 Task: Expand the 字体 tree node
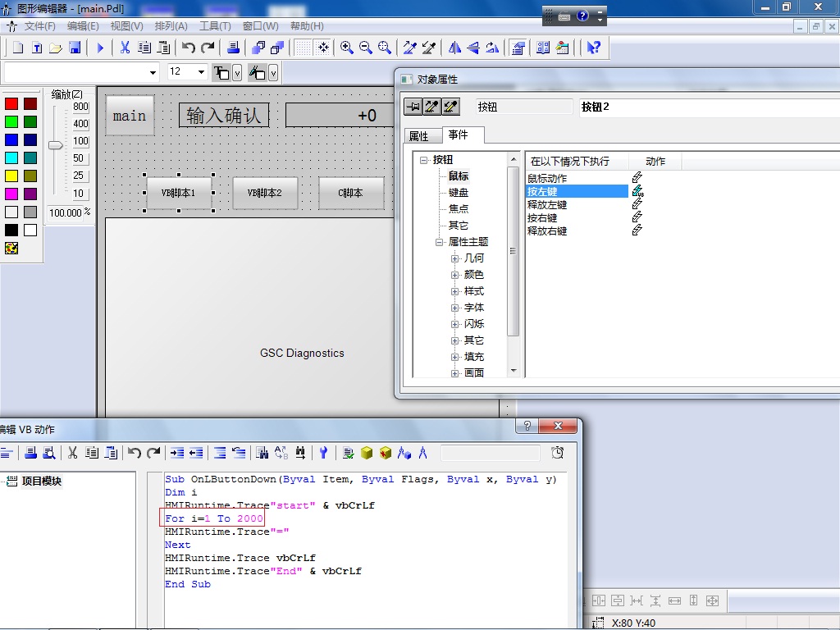click(454, 308)
